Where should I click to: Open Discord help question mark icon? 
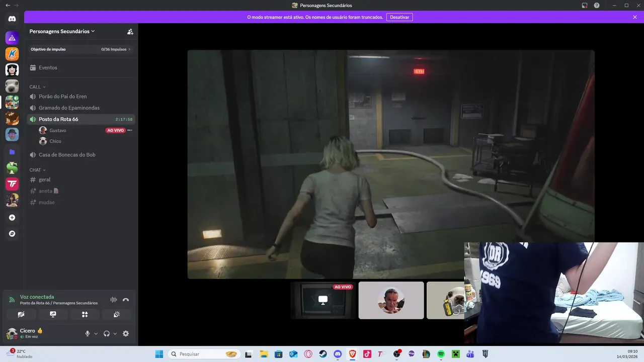597,5
